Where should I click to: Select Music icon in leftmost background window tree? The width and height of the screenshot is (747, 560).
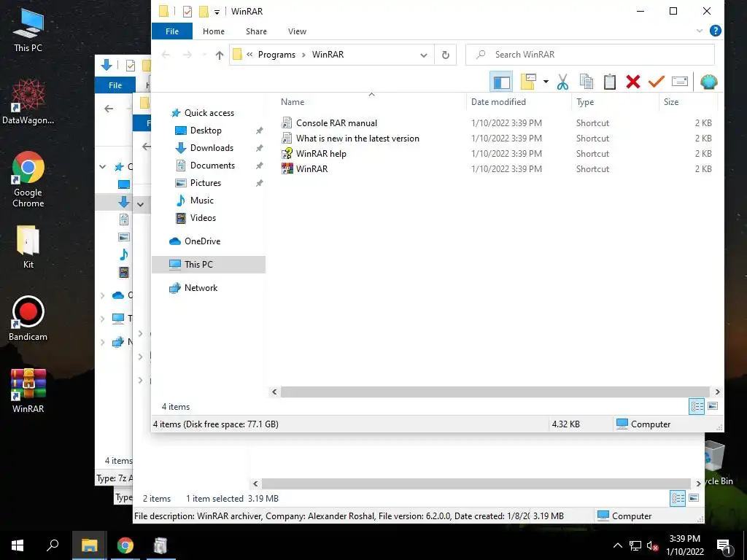124,254
